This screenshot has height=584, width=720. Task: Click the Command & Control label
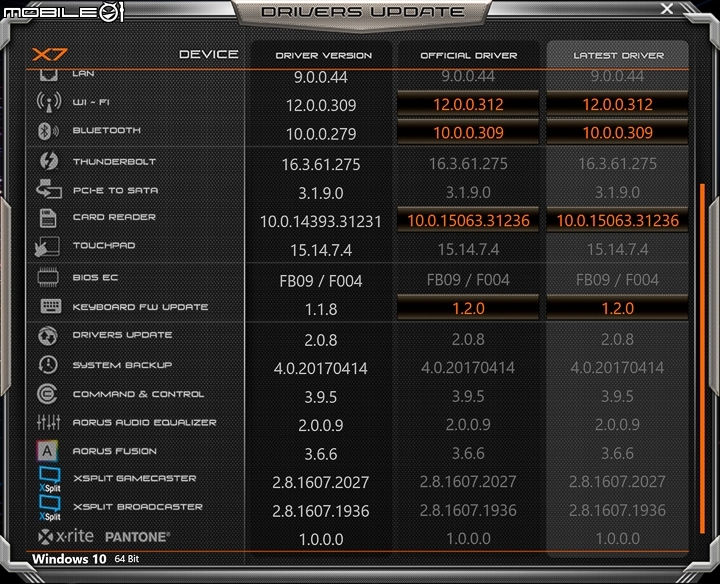click(138, 394)
